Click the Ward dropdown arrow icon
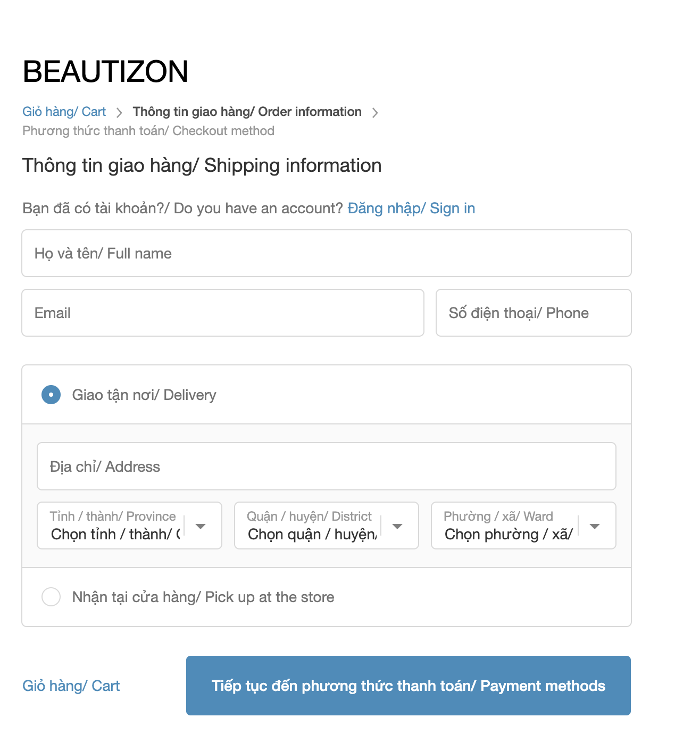 pyautogui.click(x=595, y=526)
